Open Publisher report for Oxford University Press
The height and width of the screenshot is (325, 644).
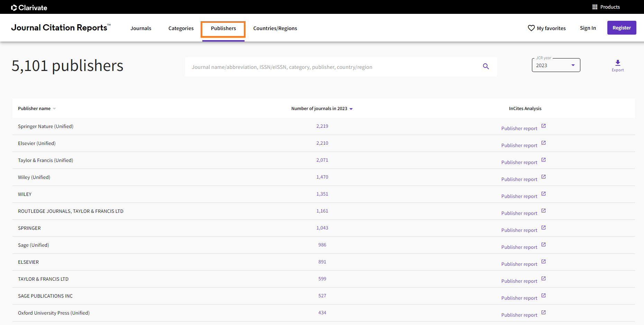(x=519, y=315)
